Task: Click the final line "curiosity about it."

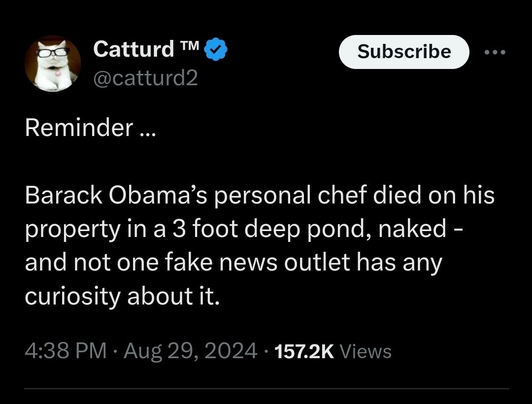Action: [122, 296]
